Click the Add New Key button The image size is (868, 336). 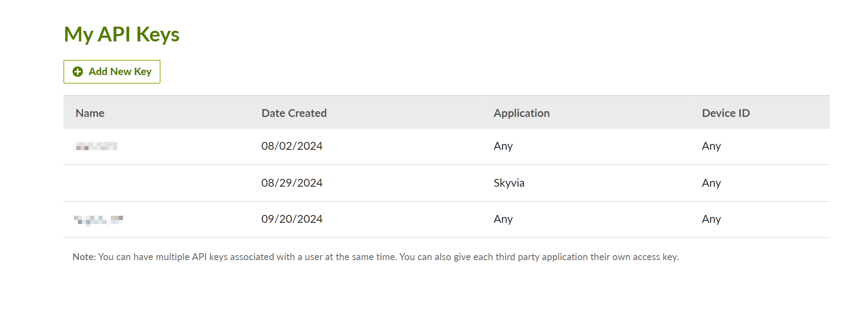point(112,72)
